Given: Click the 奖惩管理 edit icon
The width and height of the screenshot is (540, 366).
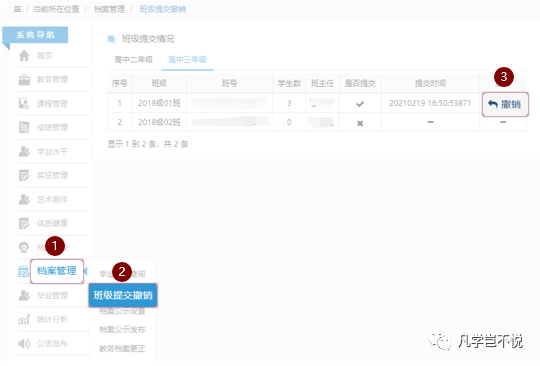Looking at the screenshot, I should pyautogui.click(x=24, y=175).
